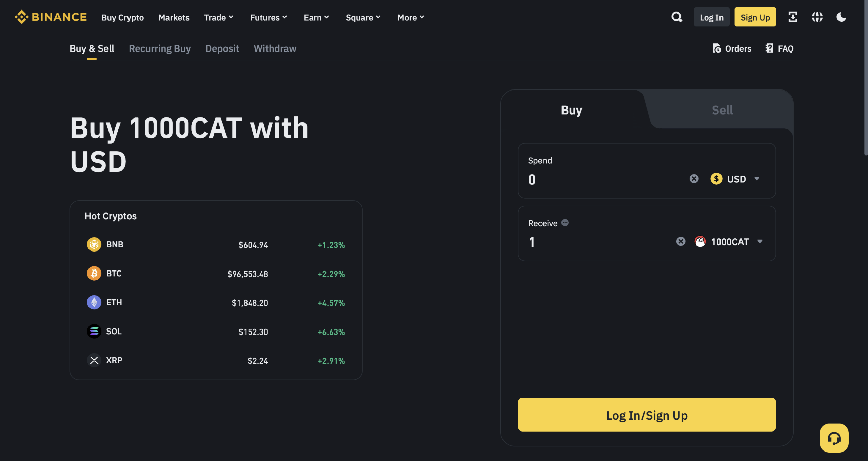Open the language globe icon

point(817,17)
